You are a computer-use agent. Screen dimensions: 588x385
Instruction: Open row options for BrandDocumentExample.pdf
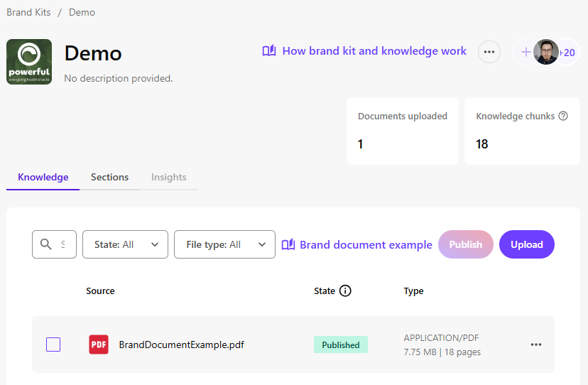pos(536,345)
